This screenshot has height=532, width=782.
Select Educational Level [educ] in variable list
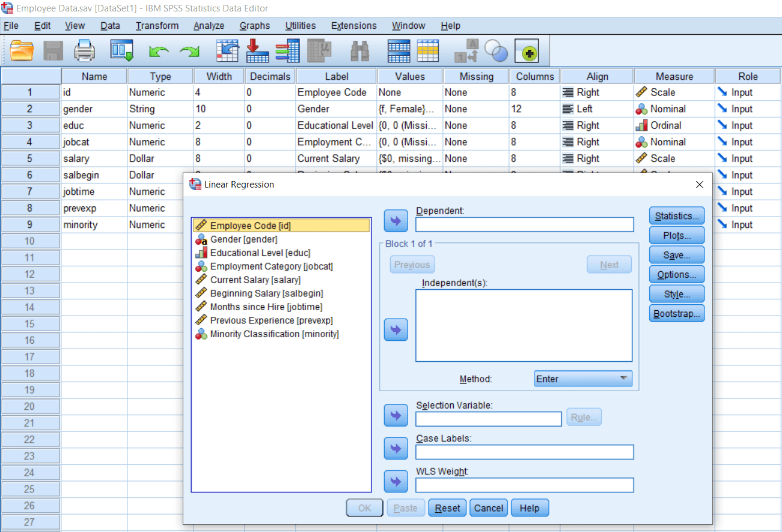(x=281, y=253)
